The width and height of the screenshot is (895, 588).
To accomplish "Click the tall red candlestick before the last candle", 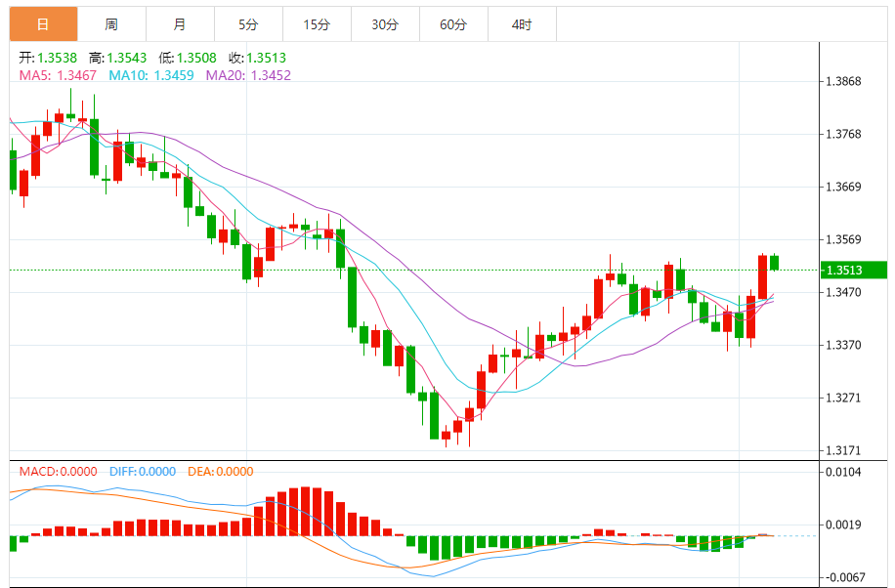I will 762,276.
